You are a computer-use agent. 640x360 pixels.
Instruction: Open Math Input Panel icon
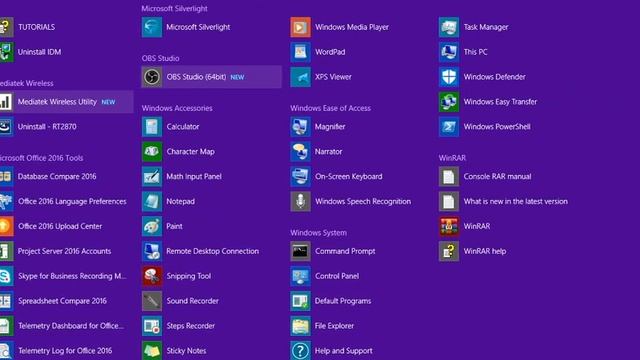coord(152,176)
